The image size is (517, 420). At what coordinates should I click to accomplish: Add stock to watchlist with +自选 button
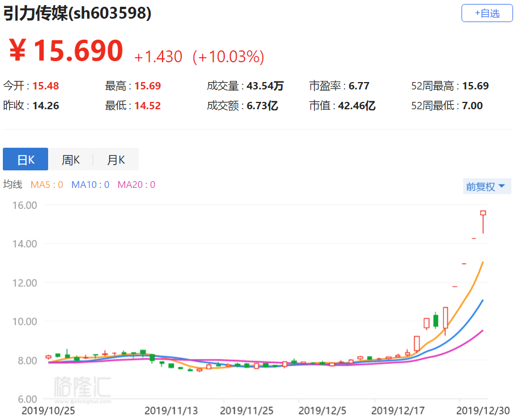tap(486, 13)
